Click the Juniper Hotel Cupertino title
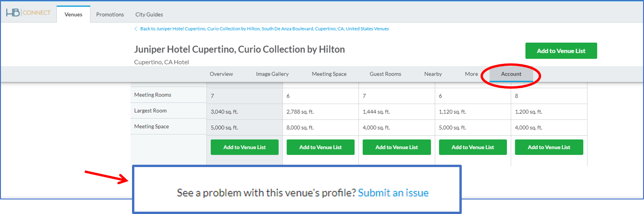The image size is (644, 214). pos(240,49)
